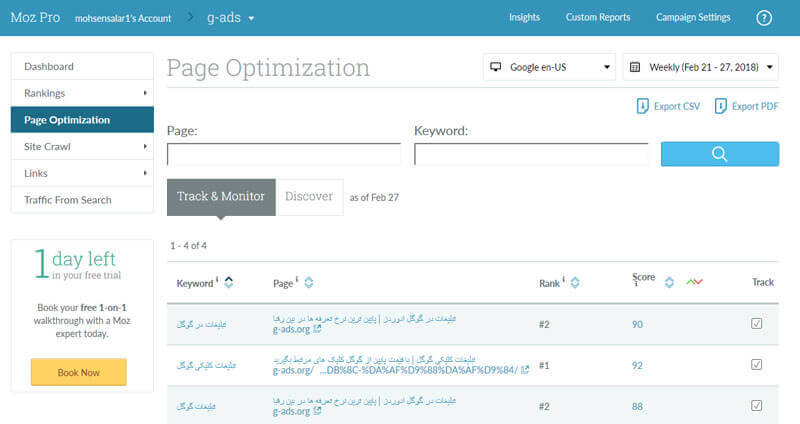The width and height of the screenshot is (800, 424).
Task: Click the keyword link in score 92 row
Action: tap(206, 365)
